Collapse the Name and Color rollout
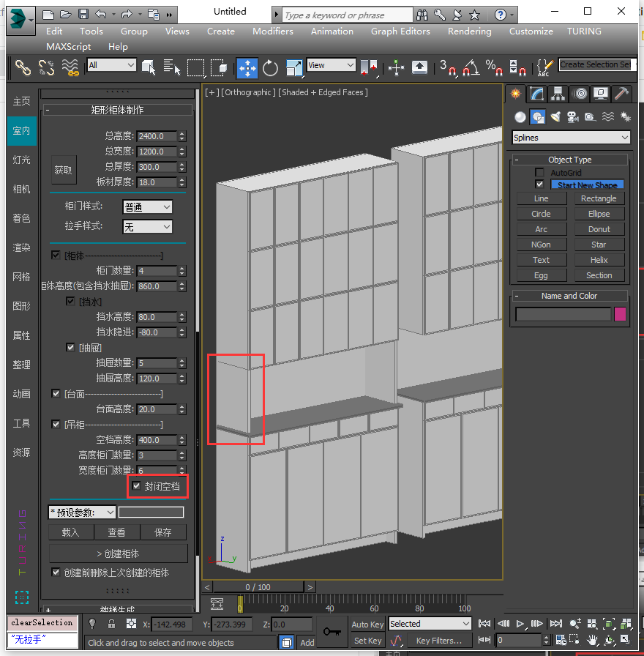The image size is (644, 656). [x=570, y=296]
